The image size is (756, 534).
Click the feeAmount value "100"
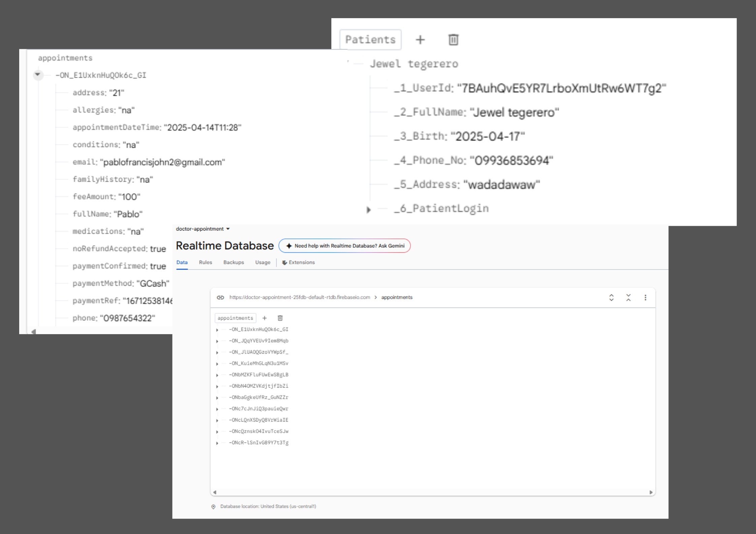(129, 197)
